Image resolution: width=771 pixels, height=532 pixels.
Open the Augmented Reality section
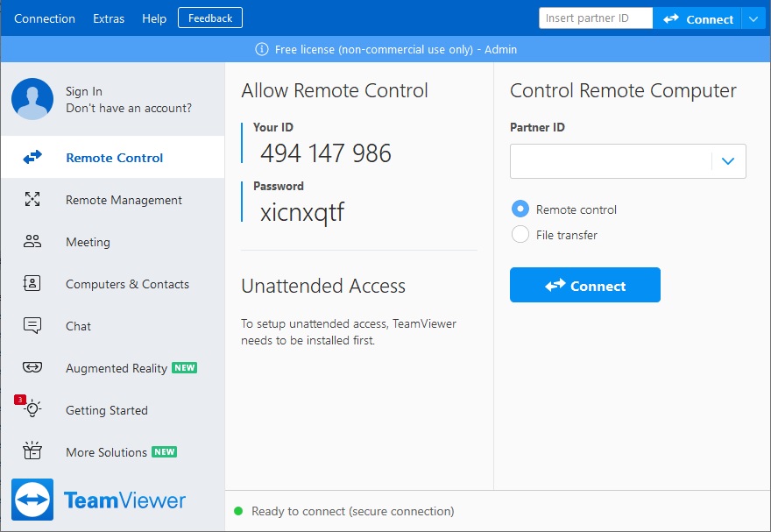[x=113, y=368]
